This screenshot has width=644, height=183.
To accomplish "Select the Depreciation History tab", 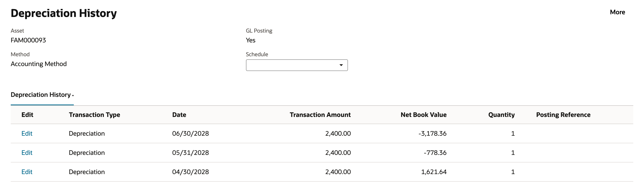I will tap(42, 95).
